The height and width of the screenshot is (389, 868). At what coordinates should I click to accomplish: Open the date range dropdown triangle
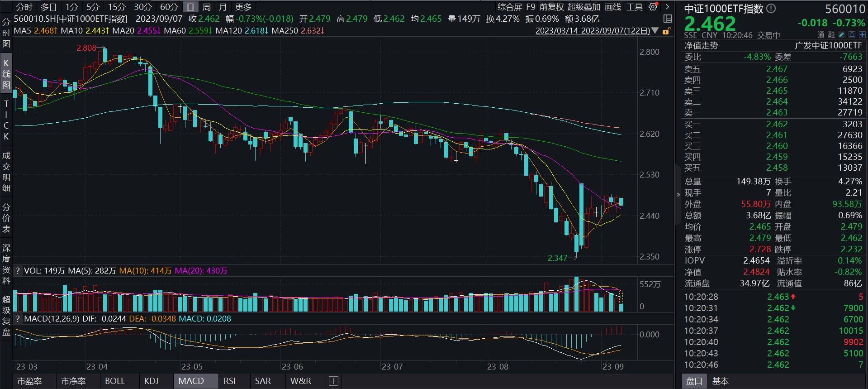click(x=655, y=31)
